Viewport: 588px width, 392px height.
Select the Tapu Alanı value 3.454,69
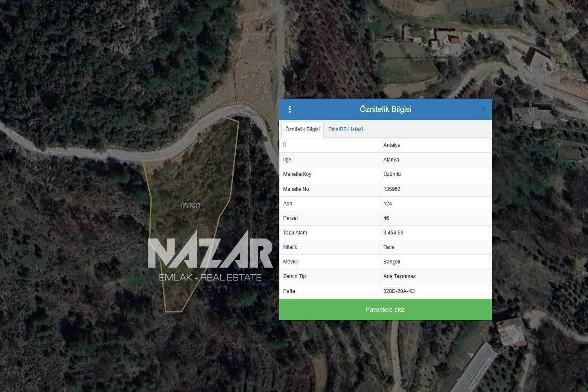pyautogui.click(x=393, y=233)
